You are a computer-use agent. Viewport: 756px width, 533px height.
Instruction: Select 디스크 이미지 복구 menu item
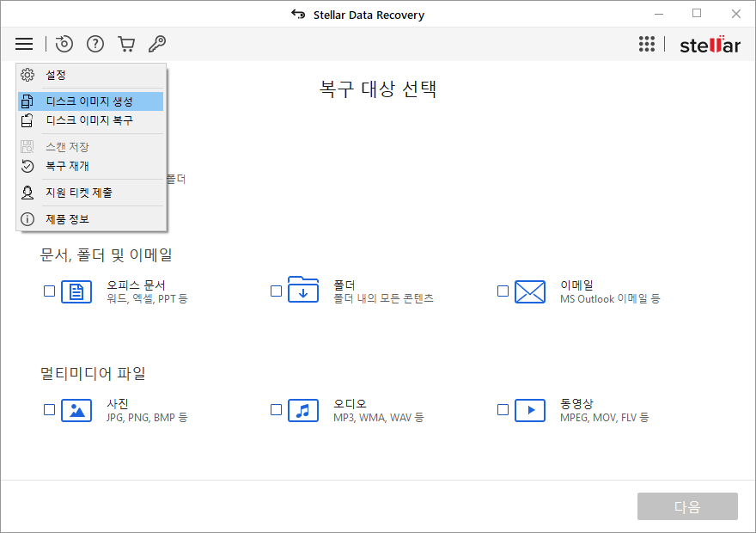tap(91, 120)
